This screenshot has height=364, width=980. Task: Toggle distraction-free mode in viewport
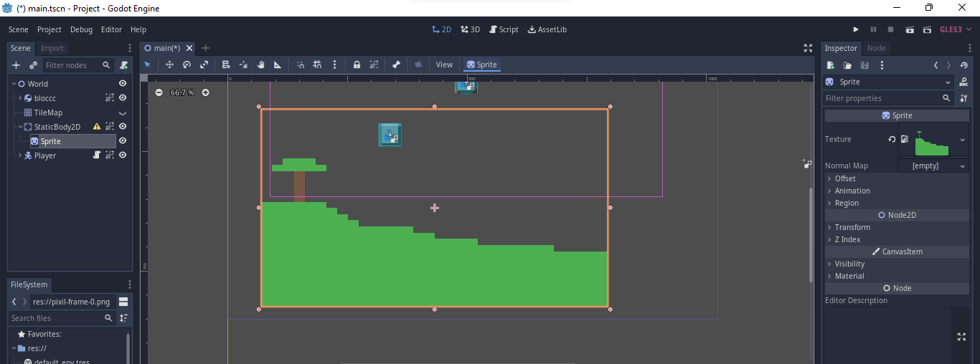click(x=808, y=48)
